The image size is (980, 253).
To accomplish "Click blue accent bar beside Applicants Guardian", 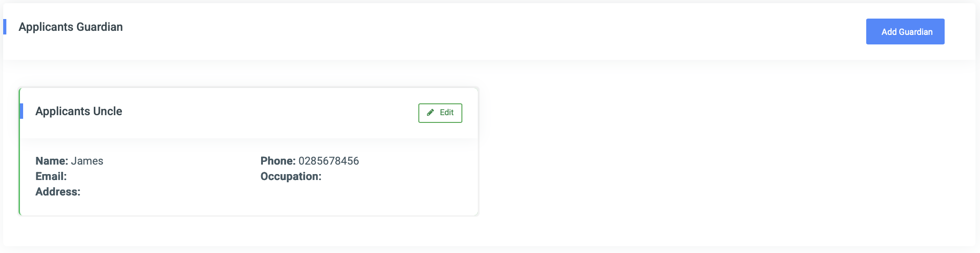I will click(x=5, y=27).
